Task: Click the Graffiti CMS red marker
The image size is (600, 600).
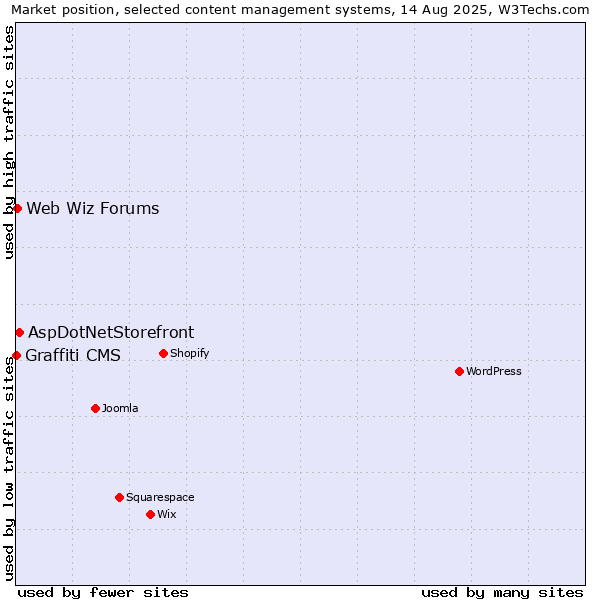Action: point(16,355)
